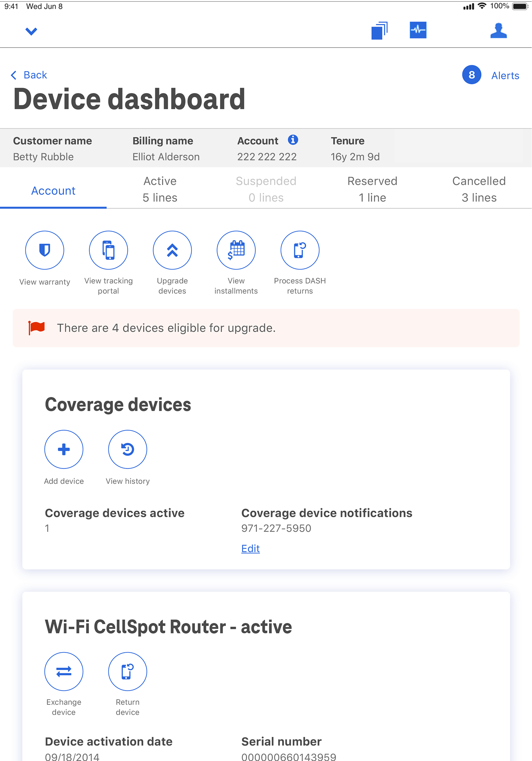Click the Add device plus icon
The height and width of the screenshot is (761, 532).
[64, 449]
